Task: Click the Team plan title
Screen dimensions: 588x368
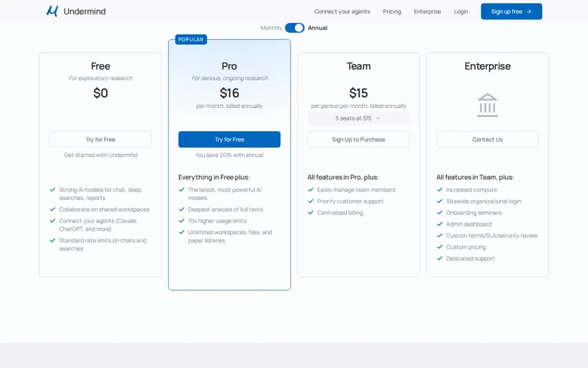Action: 358,66
